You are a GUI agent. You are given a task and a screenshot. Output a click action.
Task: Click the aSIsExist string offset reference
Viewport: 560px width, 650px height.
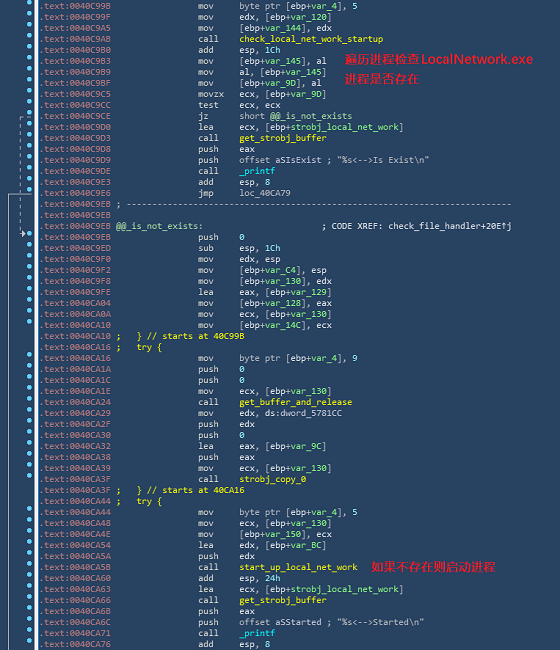[x=298, y=160]
